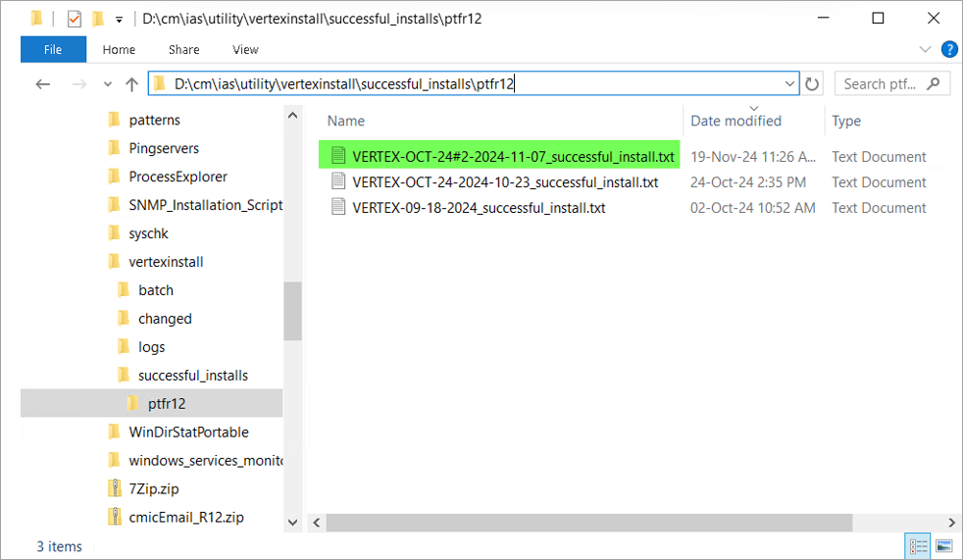The image size is (963, 560).
Task: Select VERTEX-09-18-2024_successful_install.txt file
Action: (479, 208)
